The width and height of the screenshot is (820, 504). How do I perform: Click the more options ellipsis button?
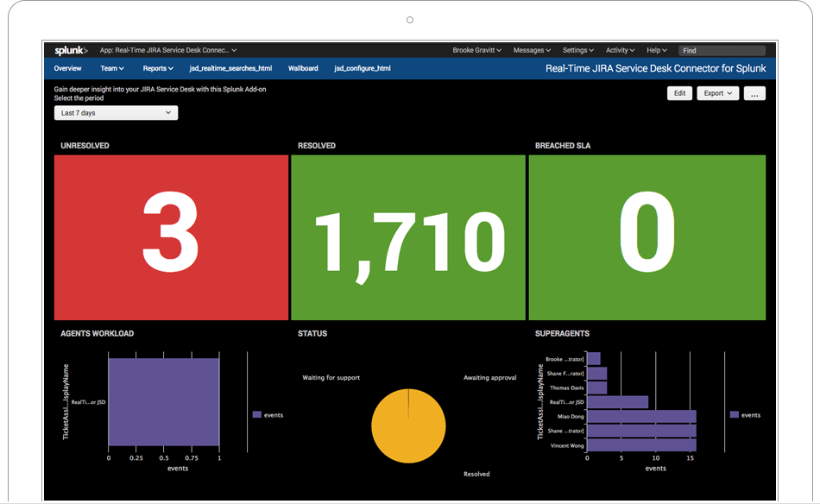pyautogui.click(x=754, y=93)
